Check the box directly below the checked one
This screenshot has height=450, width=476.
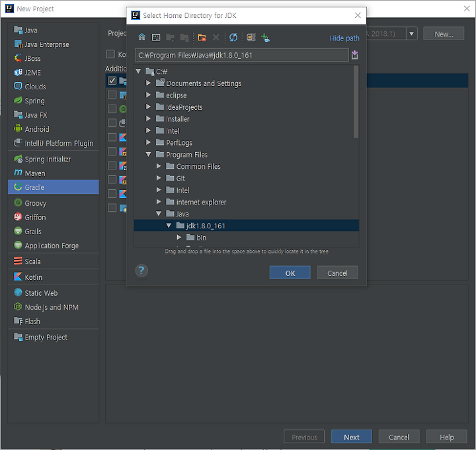[x=112, y=95]
